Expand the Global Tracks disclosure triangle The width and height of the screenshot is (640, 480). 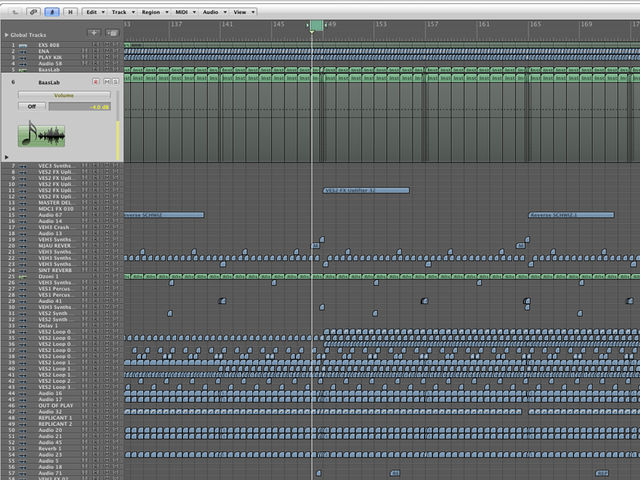[x=7, y=35]
